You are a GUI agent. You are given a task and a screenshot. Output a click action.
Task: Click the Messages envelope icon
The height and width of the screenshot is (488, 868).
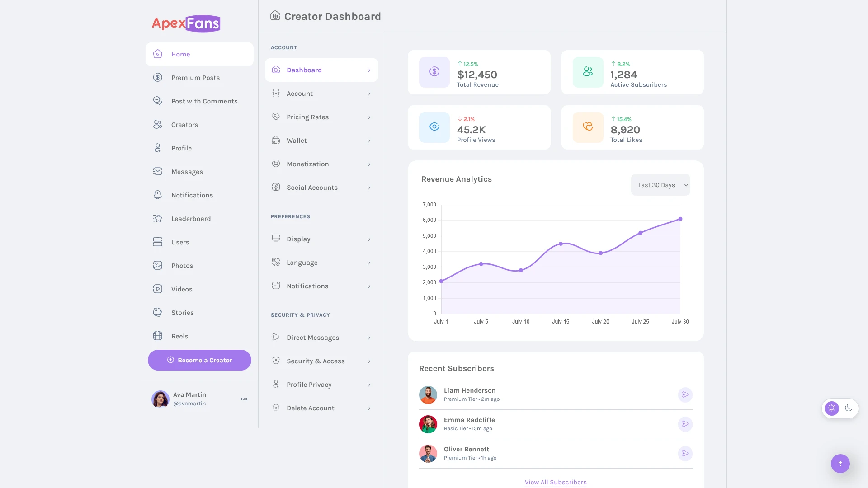157,172
